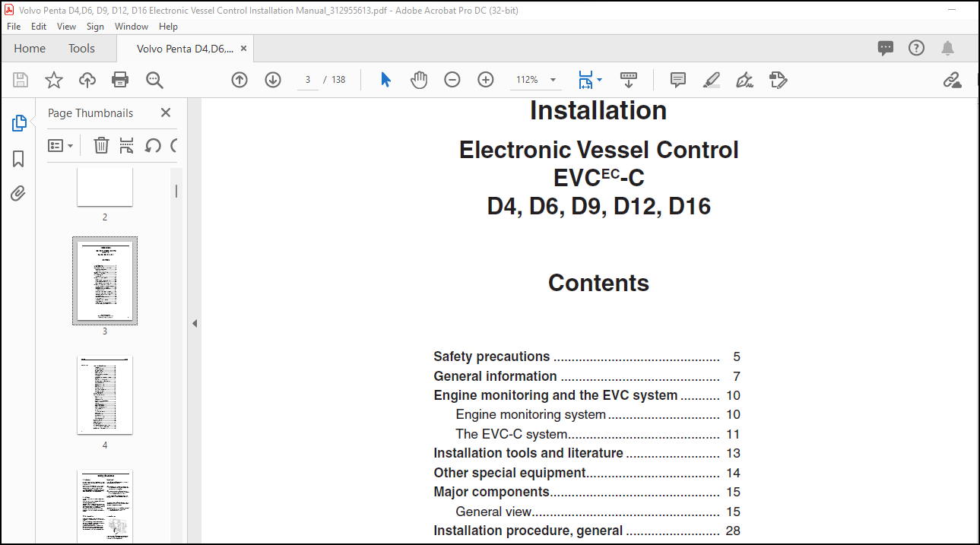
Task: Go to previous page arrow
Action: (239, 80)
